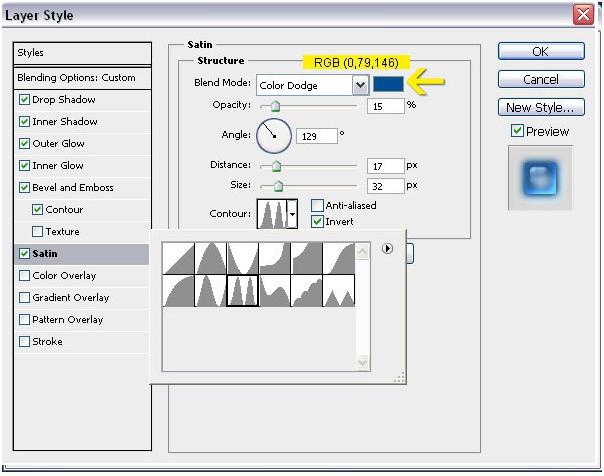
Task: Uncheck Bevel and Emboss checkbox
Action: 24,187
